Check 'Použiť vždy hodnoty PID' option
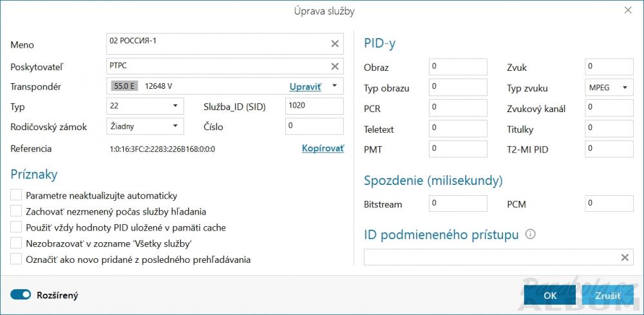Viewport: 644px width, 315px height. (x=16, y=227)
